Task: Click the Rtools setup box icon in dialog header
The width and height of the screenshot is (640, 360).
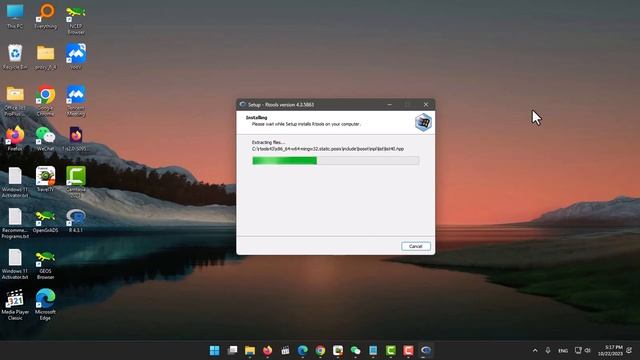Action: tap(423, 122)
